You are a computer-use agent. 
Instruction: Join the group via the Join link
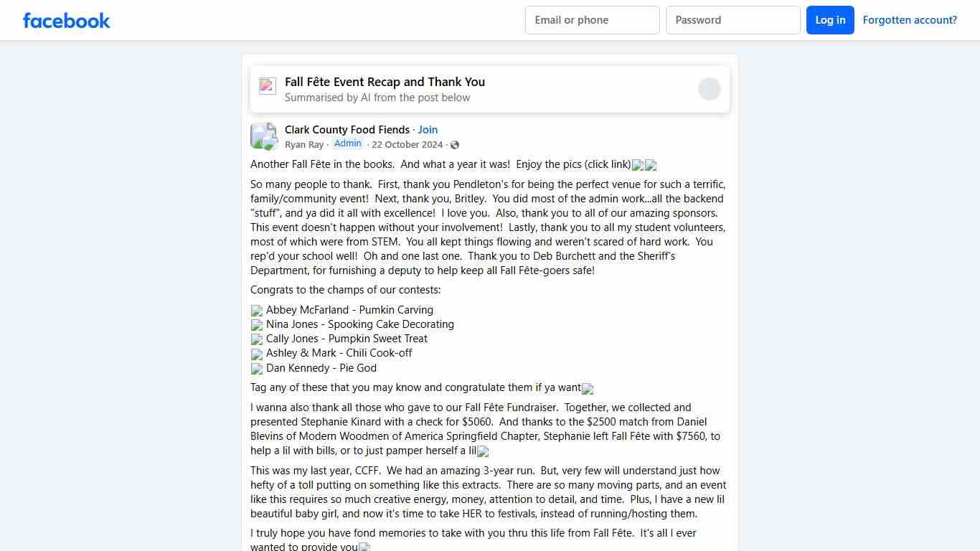[x=428, y=130]
